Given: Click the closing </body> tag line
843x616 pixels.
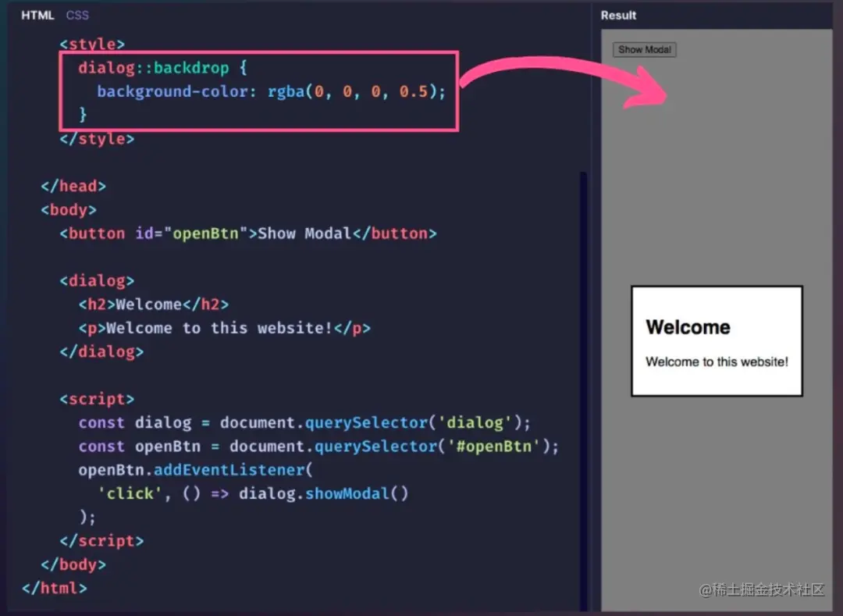Looking at the screenshot, I should pyautogui.click(x=73, y=564).
